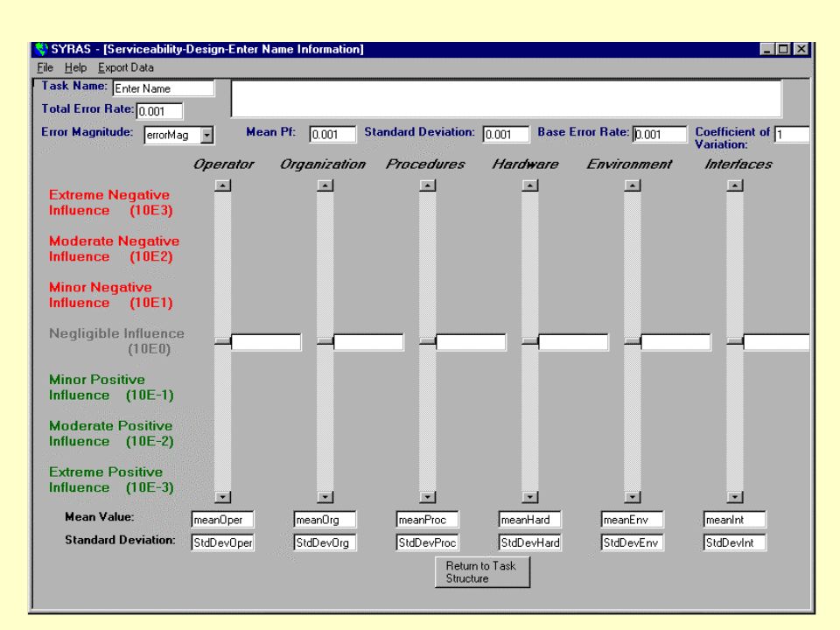This screenshot has width=840, height=630.
Task: Click the Hardware slider up arrow
Action: pyautogui.click(x=530, y=185)
